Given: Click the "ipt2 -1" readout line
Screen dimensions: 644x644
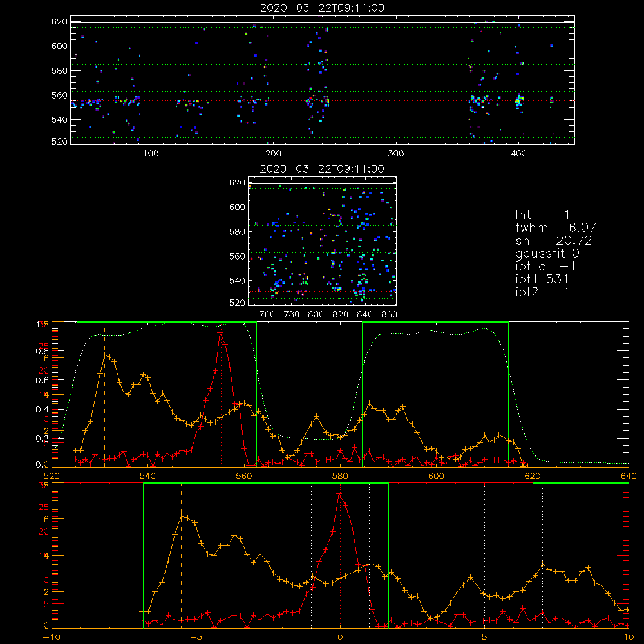Looking at the screenshot, I should (x=542, y=292).
